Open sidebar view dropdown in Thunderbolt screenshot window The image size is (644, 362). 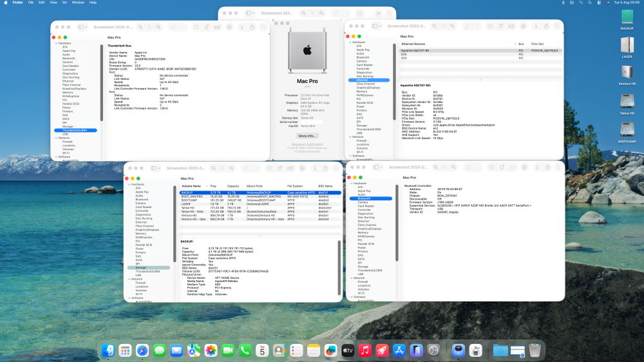[82, 27]
